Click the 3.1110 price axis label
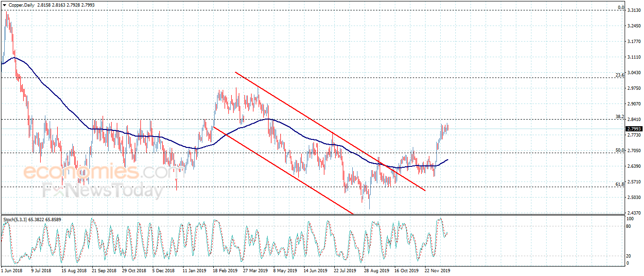This screenshot has width=644, height=276. 634,57
